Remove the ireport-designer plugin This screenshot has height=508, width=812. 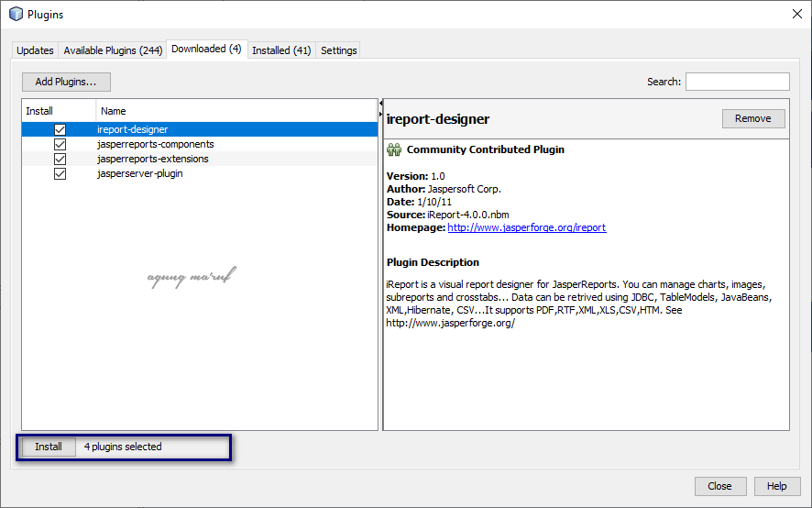pos(753,118)
